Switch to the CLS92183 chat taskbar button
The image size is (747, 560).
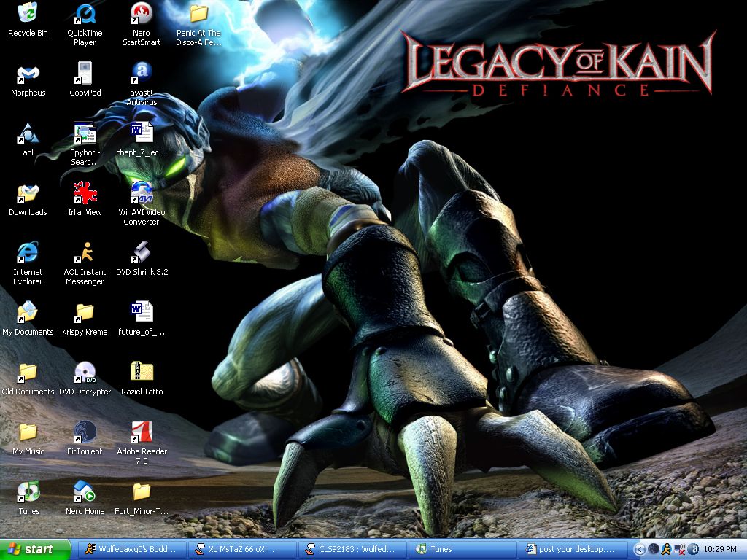point(353,550)
